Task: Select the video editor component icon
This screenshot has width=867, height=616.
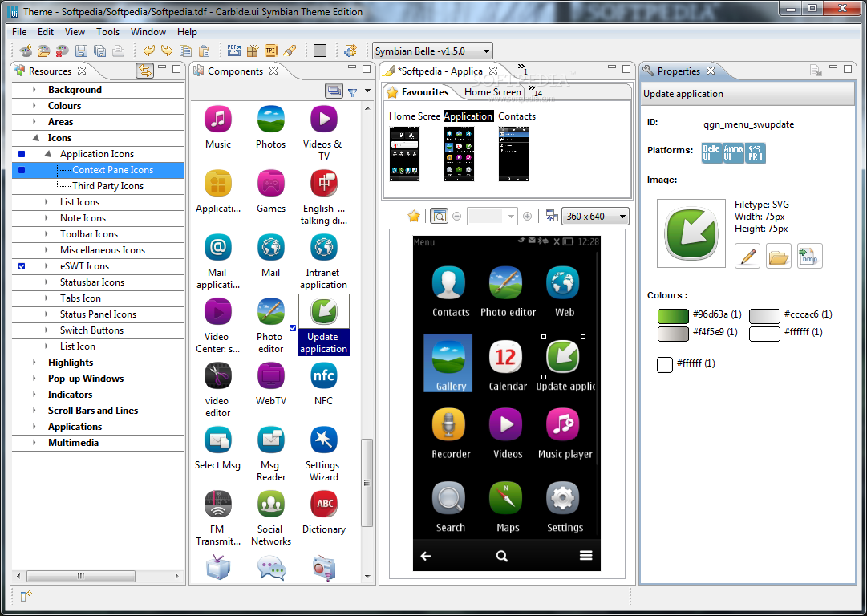Action: [x=218, y=376]
